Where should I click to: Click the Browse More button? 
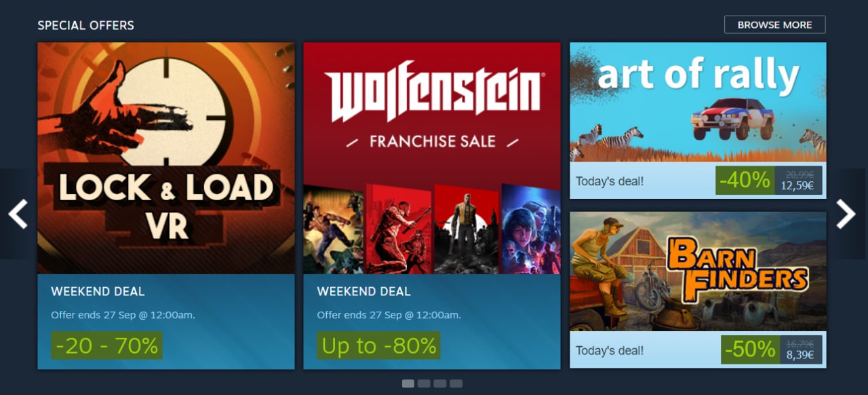pyautogui.click(x=775, y=24)
